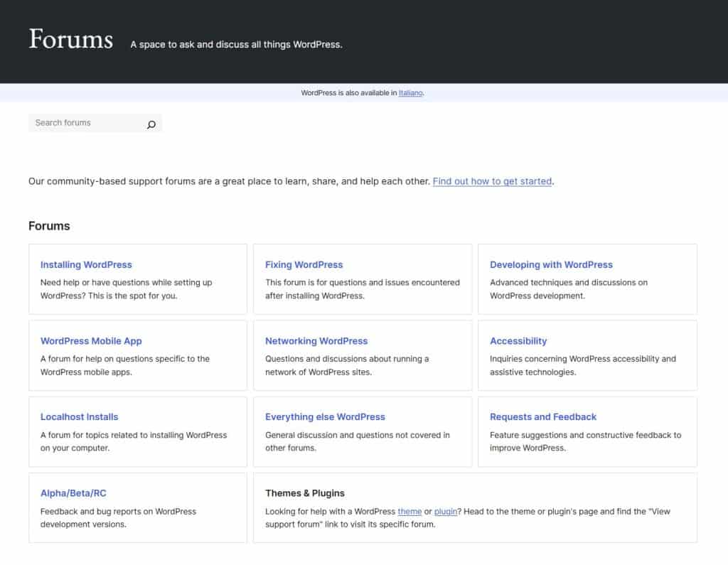The image size is (728, 565).
Task: Click 'Questions and discussions about running a' text
Action: (x=347, y=359)
